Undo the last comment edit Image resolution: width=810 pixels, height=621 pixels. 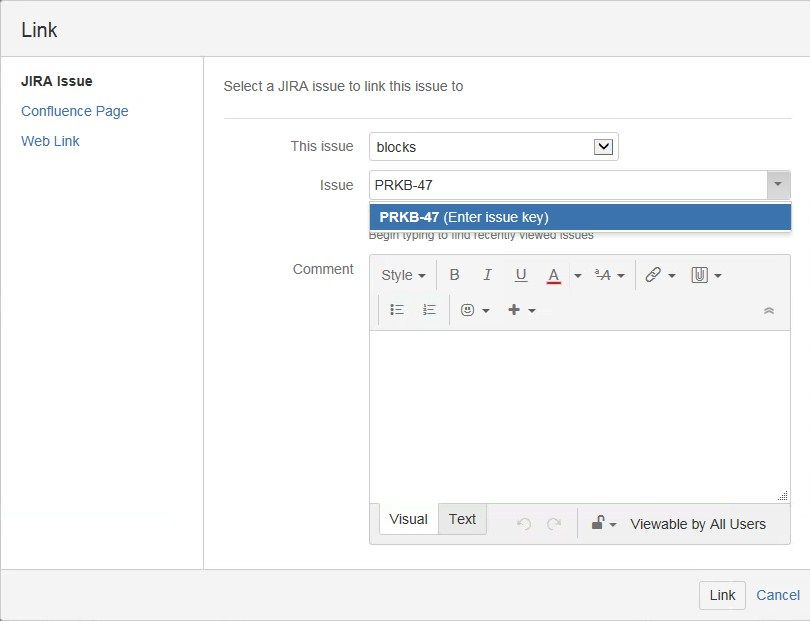[x=524, y=524]
